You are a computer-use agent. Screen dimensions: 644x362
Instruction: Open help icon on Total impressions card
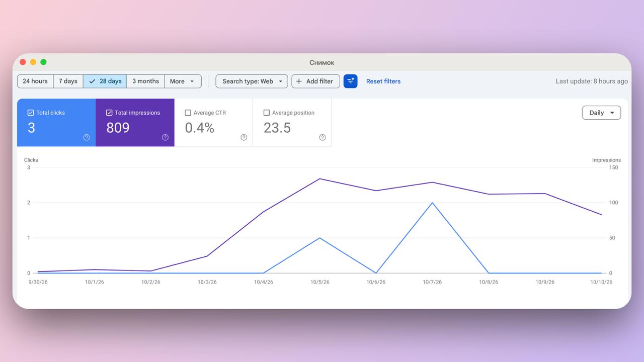pyautogui.click(x=165, y=137)
